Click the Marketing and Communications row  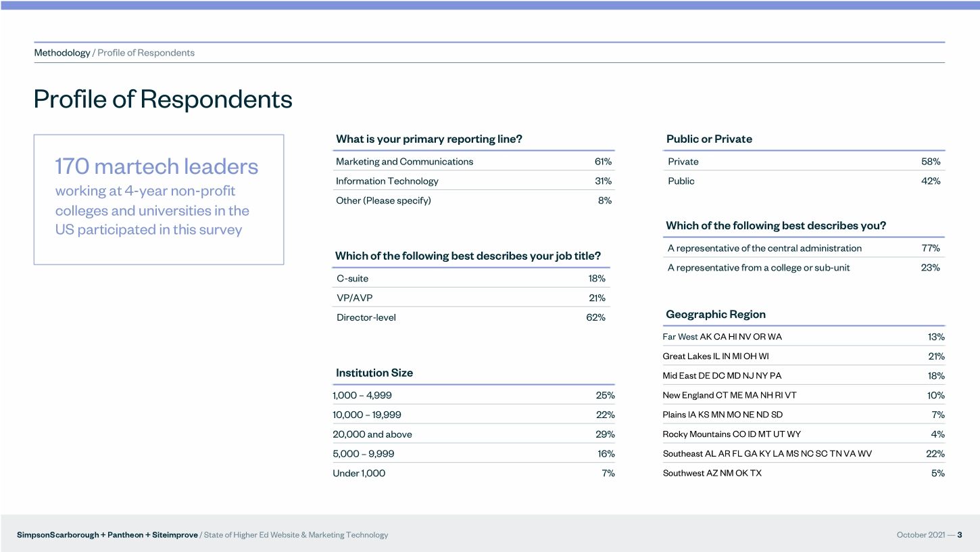(x=404, y=161)
